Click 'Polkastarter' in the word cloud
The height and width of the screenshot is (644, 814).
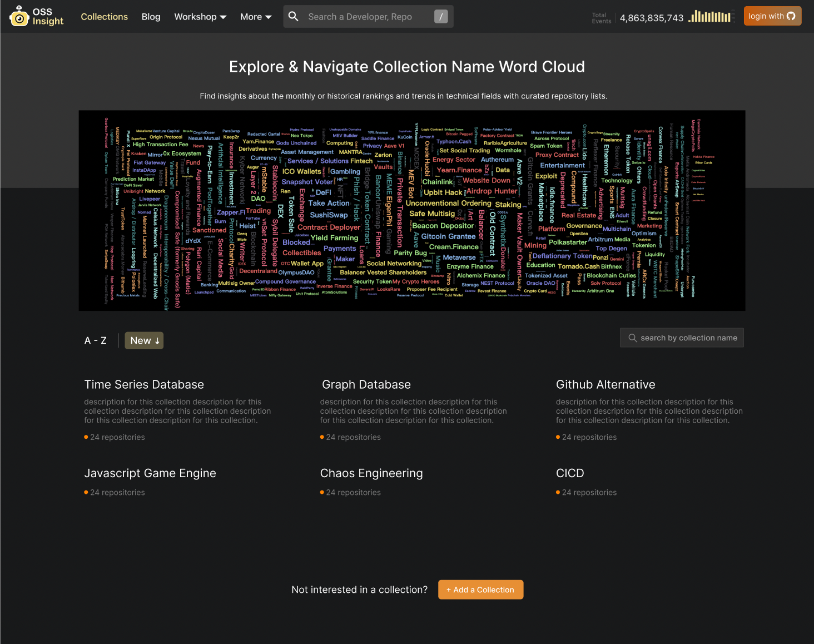coord(568,242)
